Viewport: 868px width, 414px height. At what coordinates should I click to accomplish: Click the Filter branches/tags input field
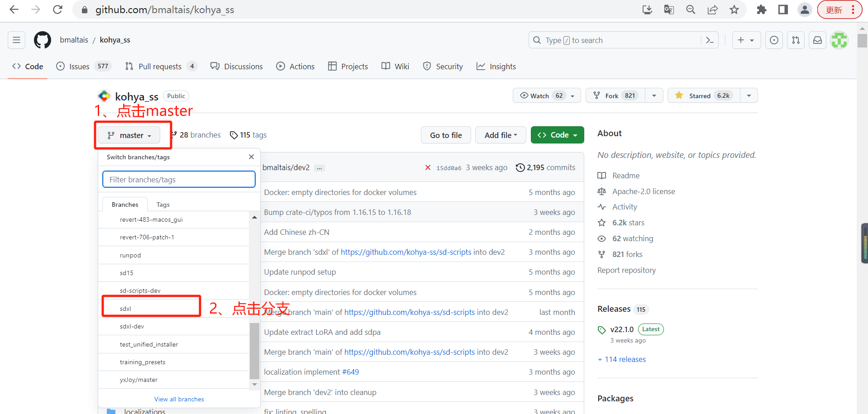(179, 179)
